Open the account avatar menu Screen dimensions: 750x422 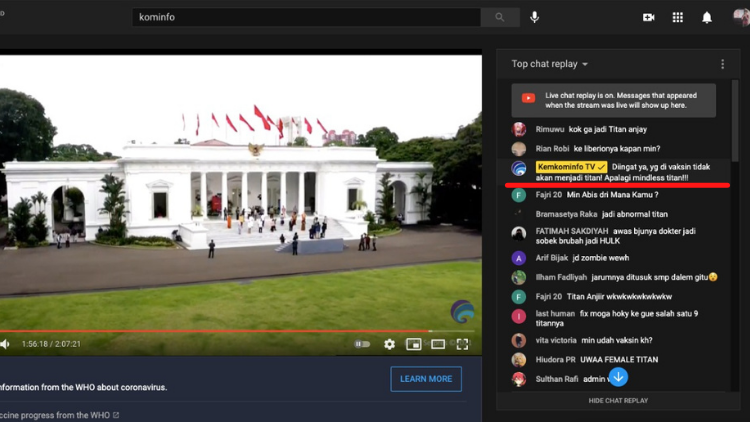[741, 18]
